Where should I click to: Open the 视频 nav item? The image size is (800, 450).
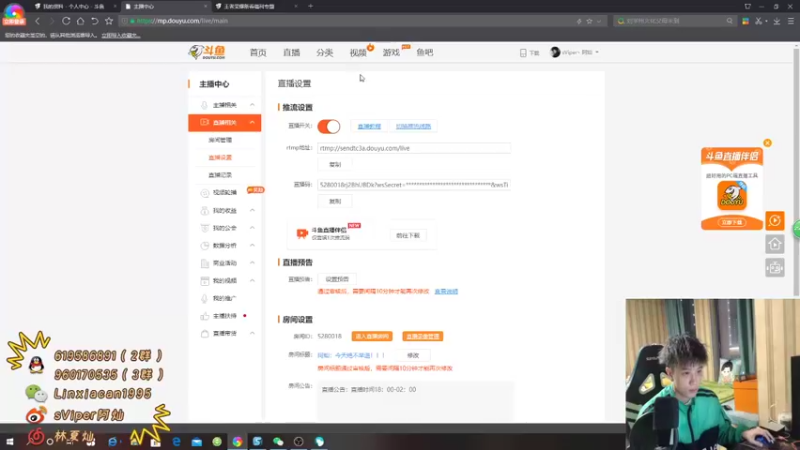pyautogui.click(x=358, y=53)
